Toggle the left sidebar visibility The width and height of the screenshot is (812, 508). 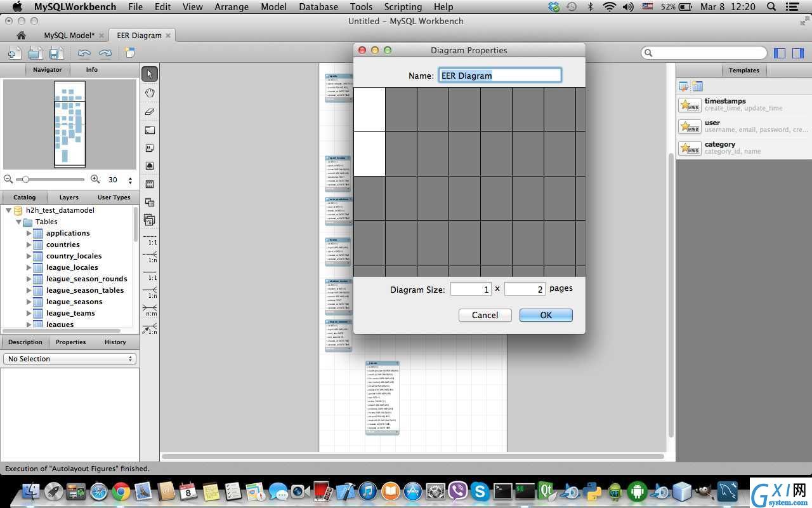click(x=780, y=53)
